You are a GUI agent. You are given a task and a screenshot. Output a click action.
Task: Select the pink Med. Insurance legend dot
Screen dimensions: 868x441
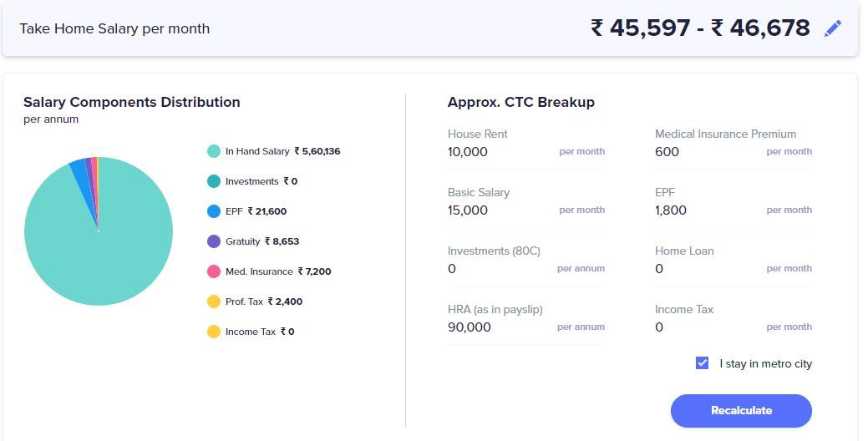tap(214, 271)
